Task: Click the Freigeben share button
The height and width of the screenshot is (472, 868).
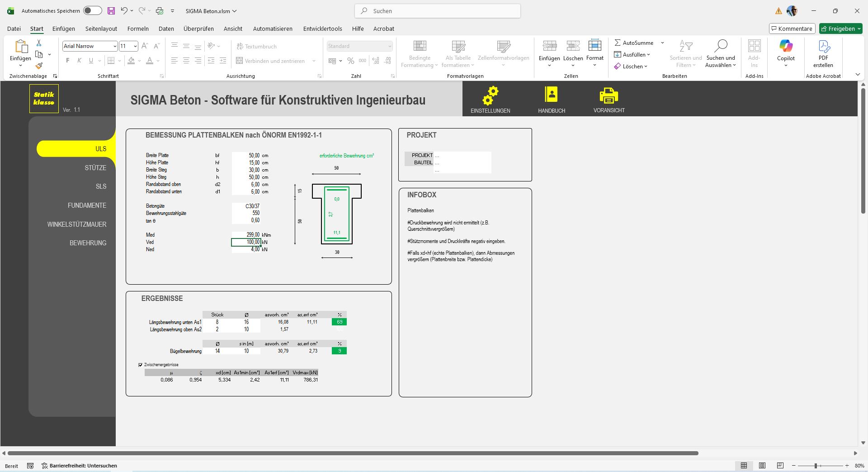Action: [x=840, y=29]
